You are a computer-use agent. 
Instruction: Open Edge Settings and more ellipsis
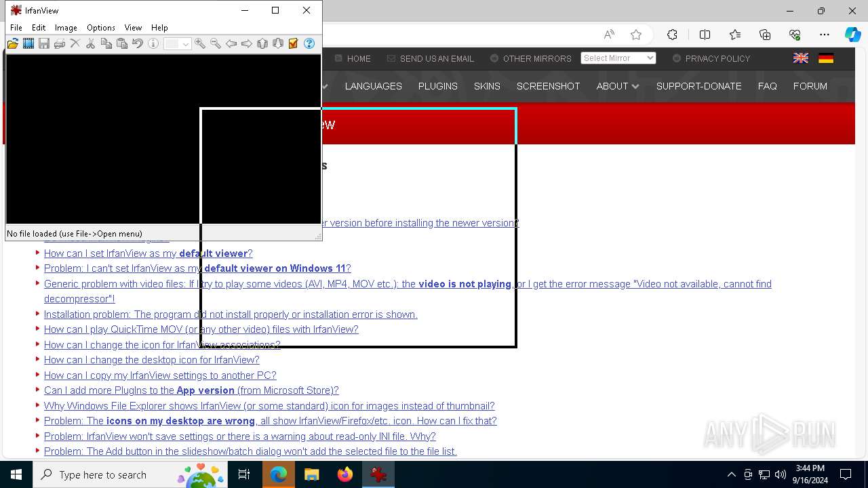(825, 35)
